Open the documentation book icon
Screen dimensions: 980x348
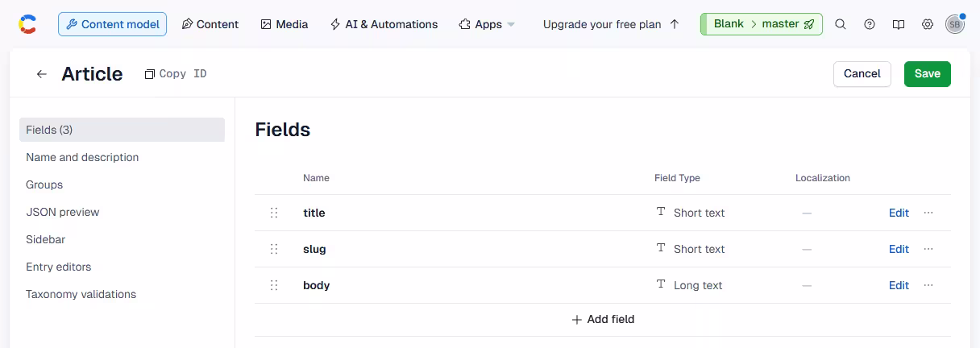coord(899,24)
